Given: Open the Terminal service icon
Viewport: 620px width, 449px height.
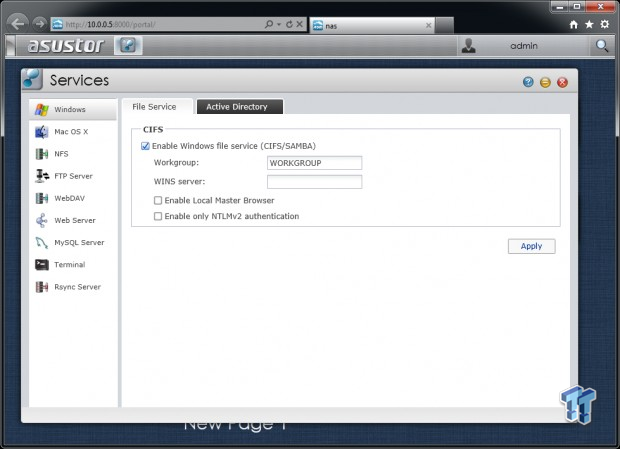Looking at the screenshot, I should click(x=42, y=264).
